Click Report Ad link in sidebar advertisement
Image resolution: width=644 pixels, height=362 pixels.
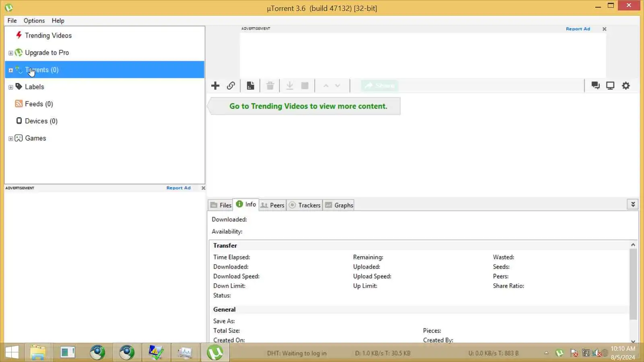(179, 188)
